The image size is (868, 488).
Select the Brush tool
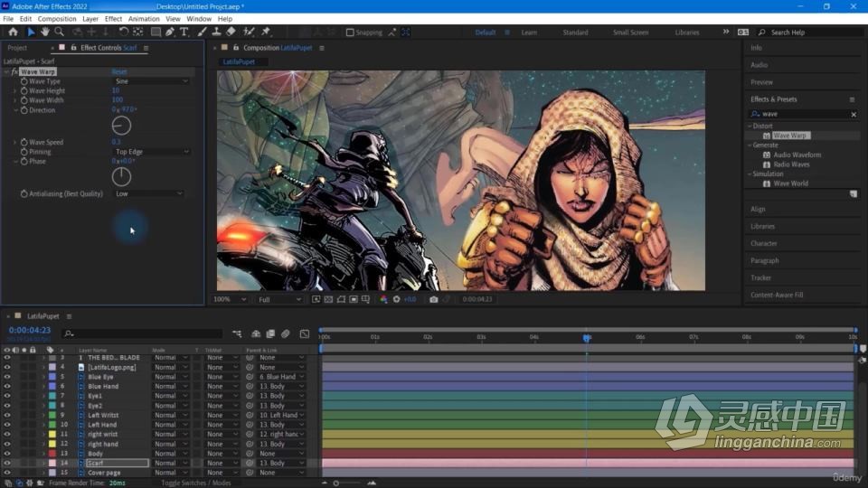click(202, 33)
